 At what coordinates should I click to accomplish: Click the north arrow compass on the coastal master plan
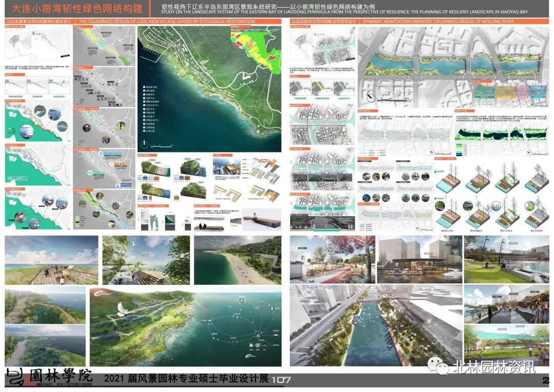144,144
